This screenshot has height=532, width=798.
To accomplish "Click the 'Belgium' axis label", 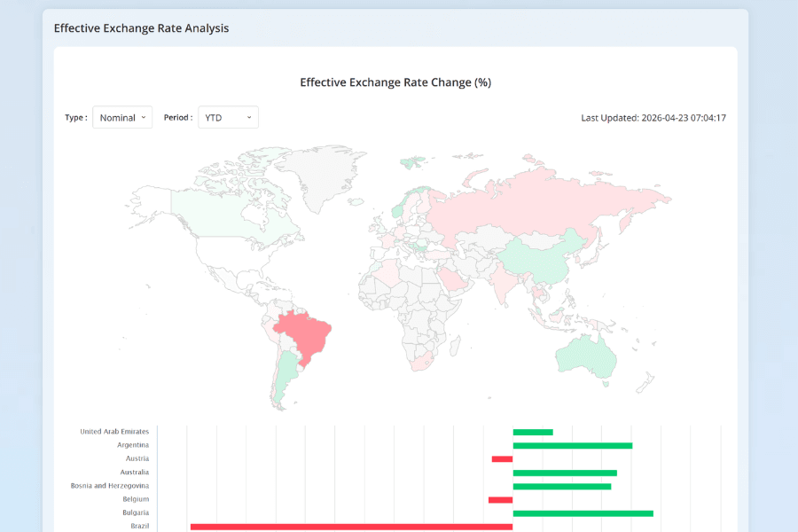I will tap(136, 499).
